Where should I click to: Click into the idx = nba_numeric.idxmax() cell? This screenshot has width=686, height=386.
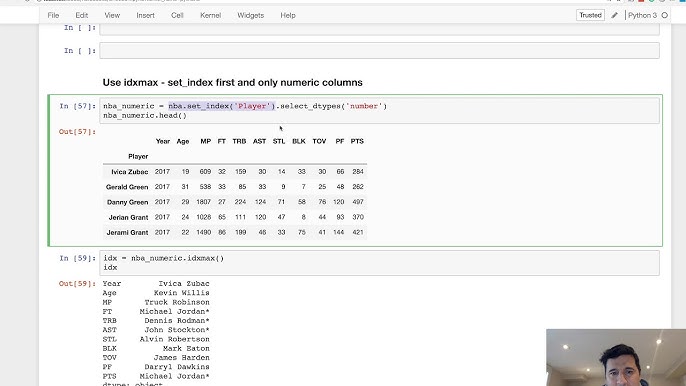point(379,263)
